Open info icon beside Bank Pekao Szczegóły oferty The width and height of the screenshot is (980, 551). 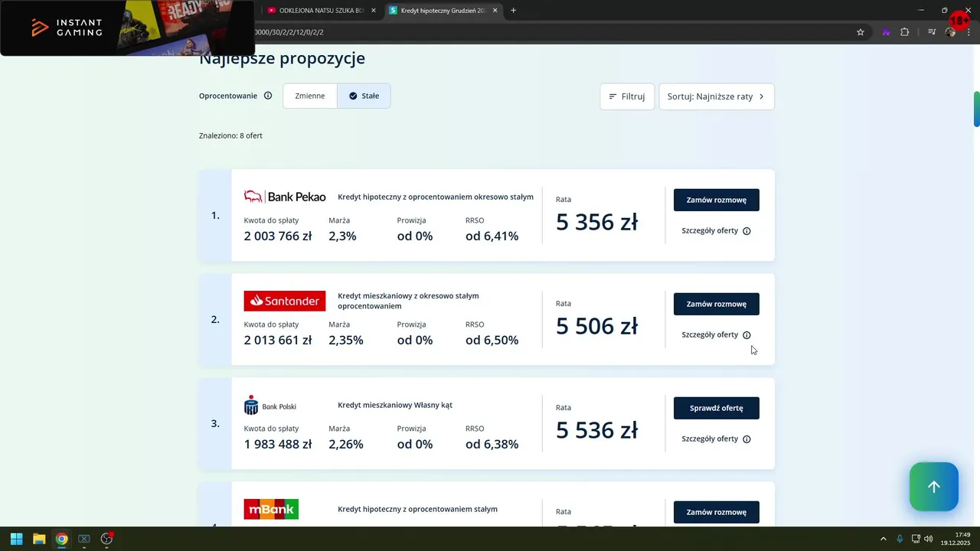coord(746,231)
